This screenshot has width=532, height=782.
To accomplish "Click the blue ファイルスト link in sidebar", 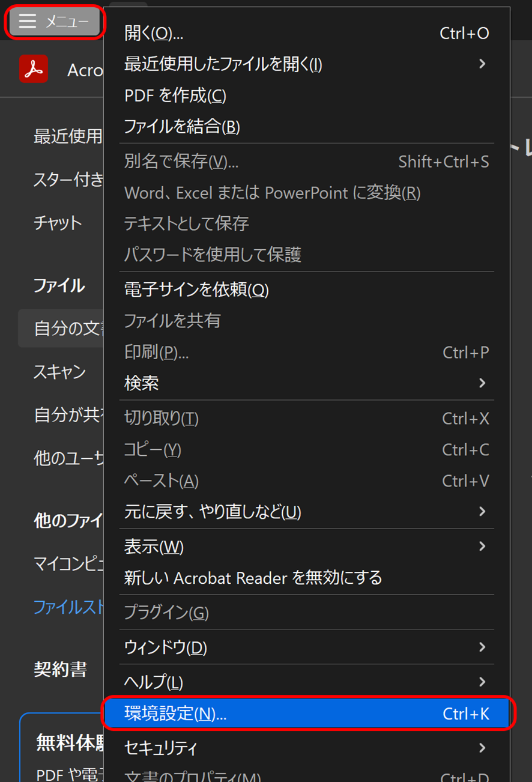I will tap(68, 607).
